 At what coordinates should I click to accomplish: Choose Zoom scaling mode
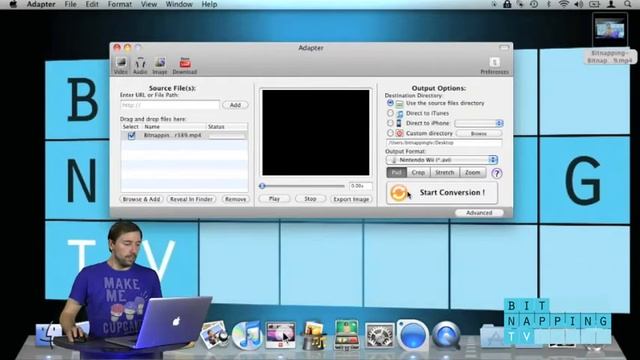click(x=472, y=173)
